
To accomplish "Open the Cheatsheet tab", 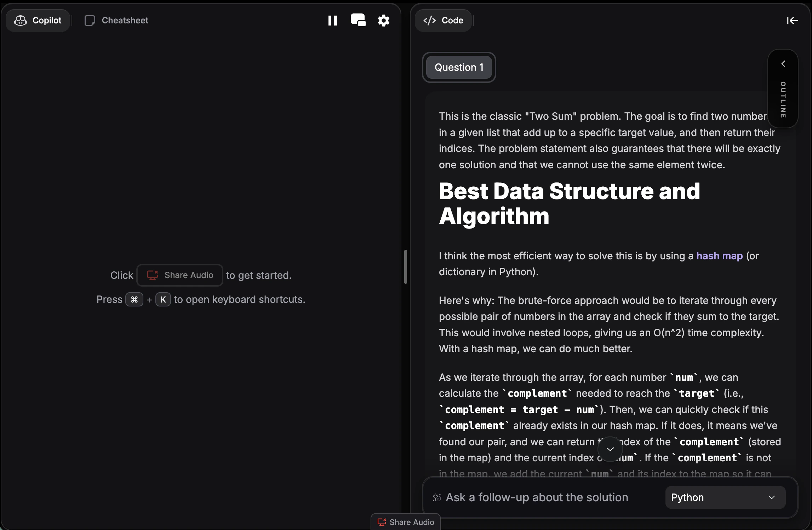I will (116, 21).
